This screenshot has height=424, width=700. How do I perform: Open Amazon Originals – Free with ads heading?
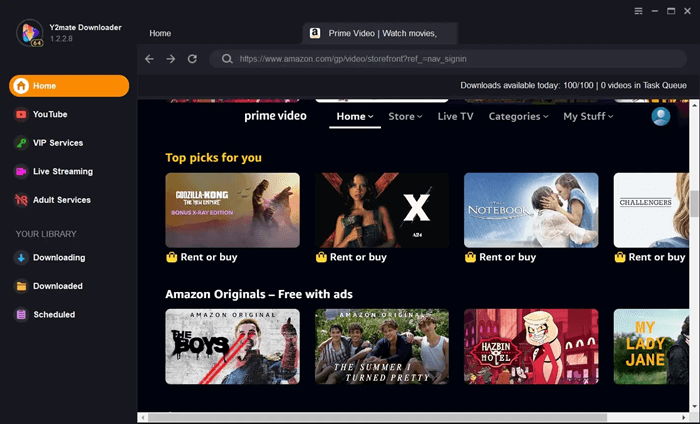[259, 294]
